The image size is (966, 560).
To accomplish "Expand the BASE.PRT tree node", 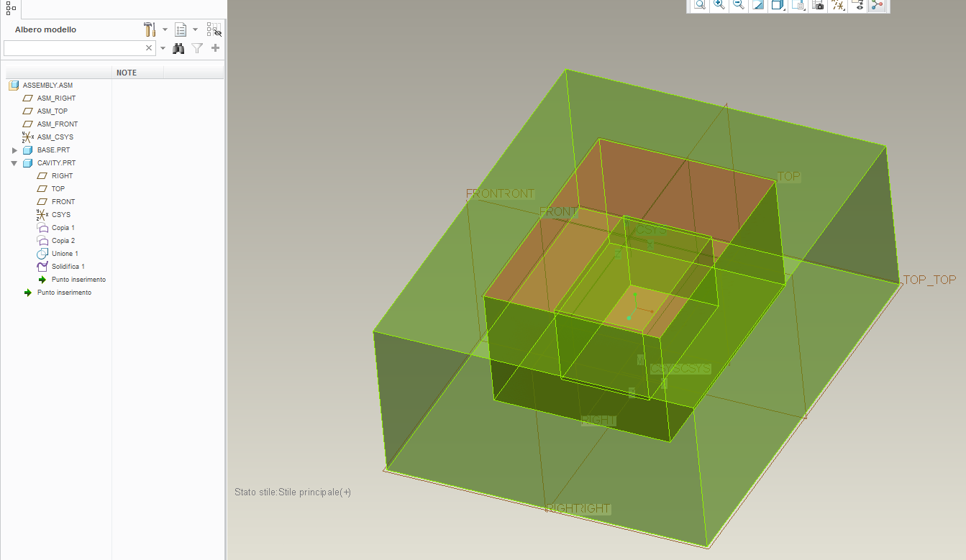I will point(14,150).
